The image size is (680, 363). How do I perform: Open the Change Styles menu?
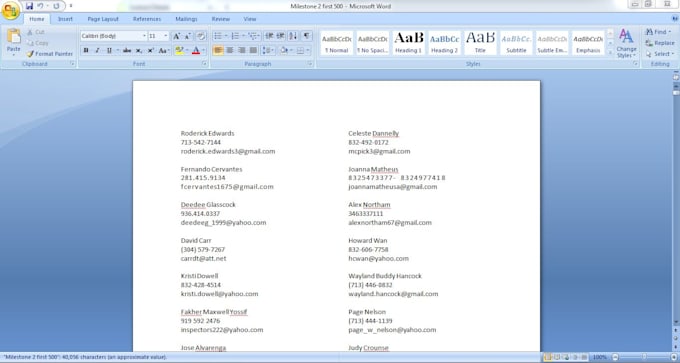626,43
